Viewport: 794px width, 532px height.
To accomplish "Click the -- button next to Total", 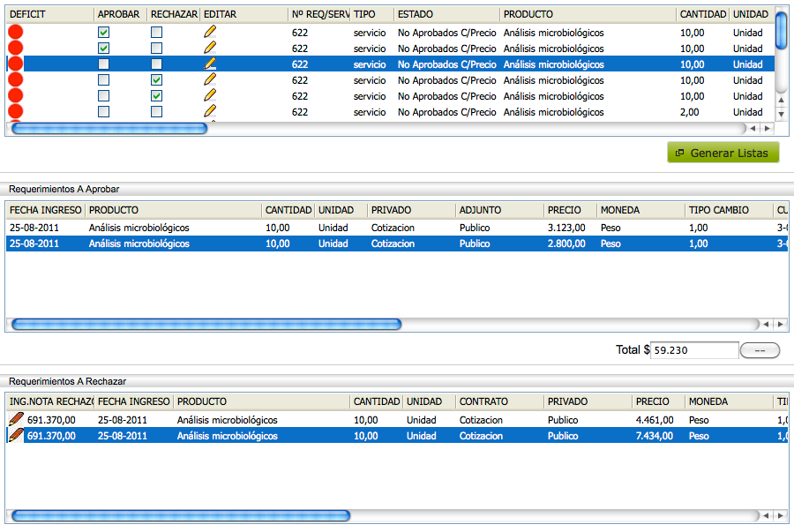I will pyautogui.click(x=760, y=350).
